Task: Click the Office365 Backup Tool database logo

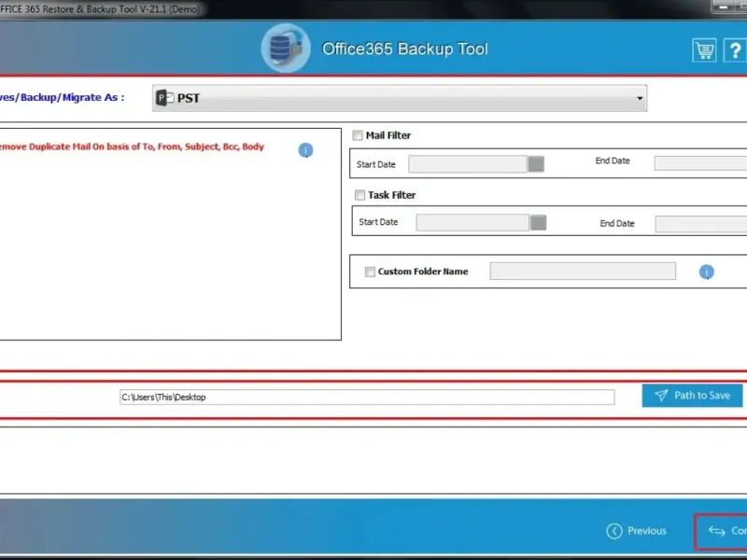Action: tap(286, 49)
